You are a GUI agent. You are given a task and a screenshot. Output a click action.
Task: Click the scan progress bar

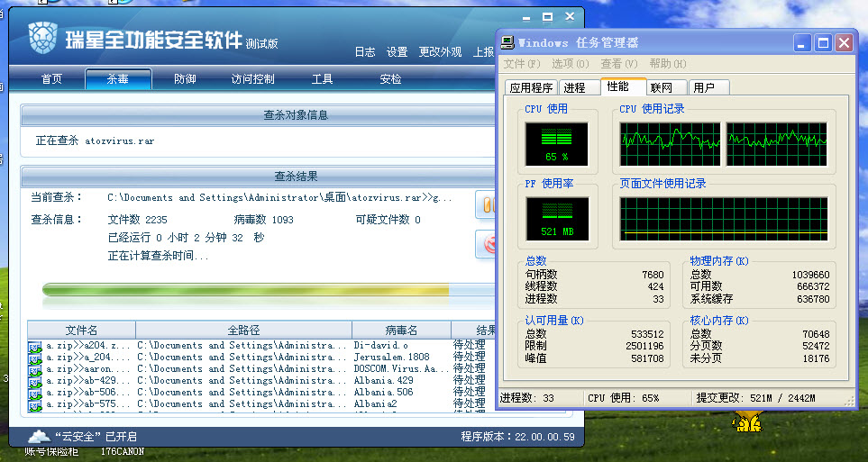tap(269, 290)
